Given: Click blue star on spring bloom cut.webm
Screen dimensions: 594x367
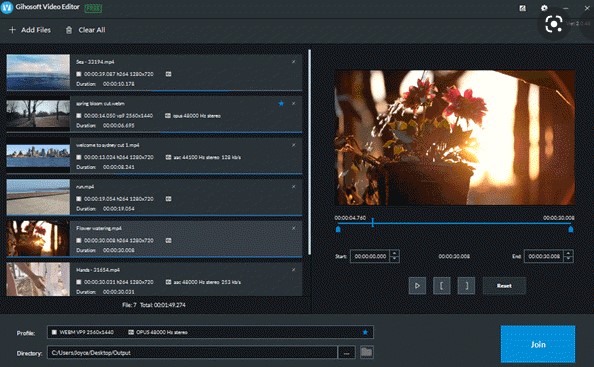Looking at the screenshot, I should pyautogui.click(x=281, y=103).
